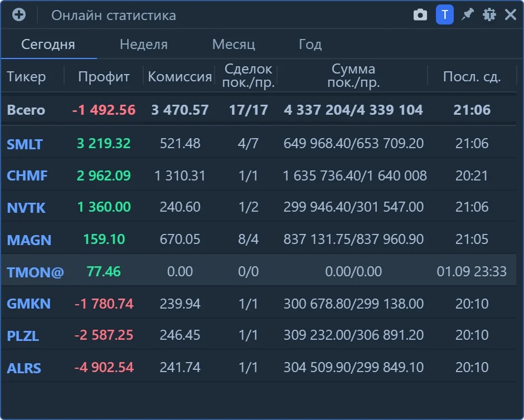Click PLZL sum 309 232.00/306 891.20
This screenshot has height=420, width=524.
353,335
